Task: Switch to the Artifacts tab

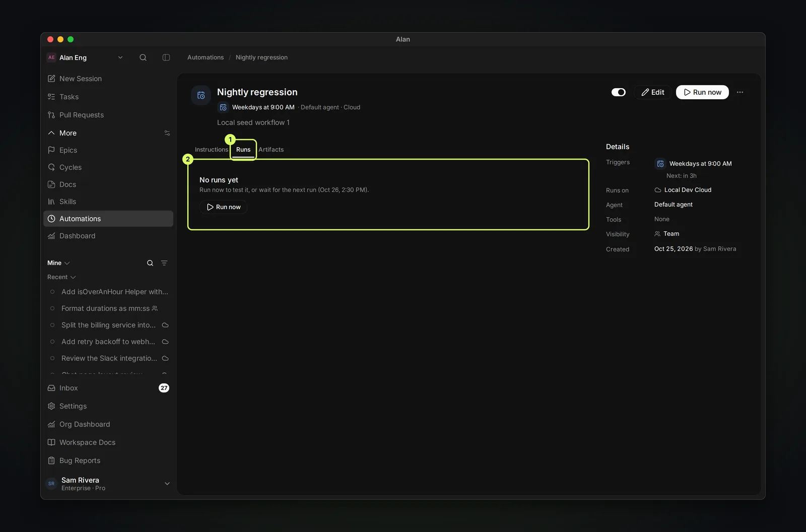Action: click(271, 150)
